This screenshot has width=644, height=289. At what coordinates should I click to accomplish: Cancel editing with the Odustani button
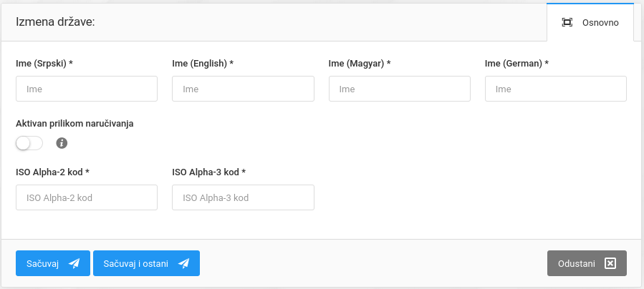(587, 263)
